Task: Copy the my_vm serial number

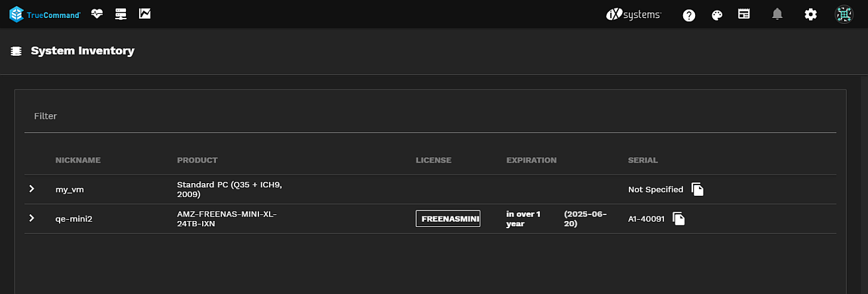Action: 697,189
